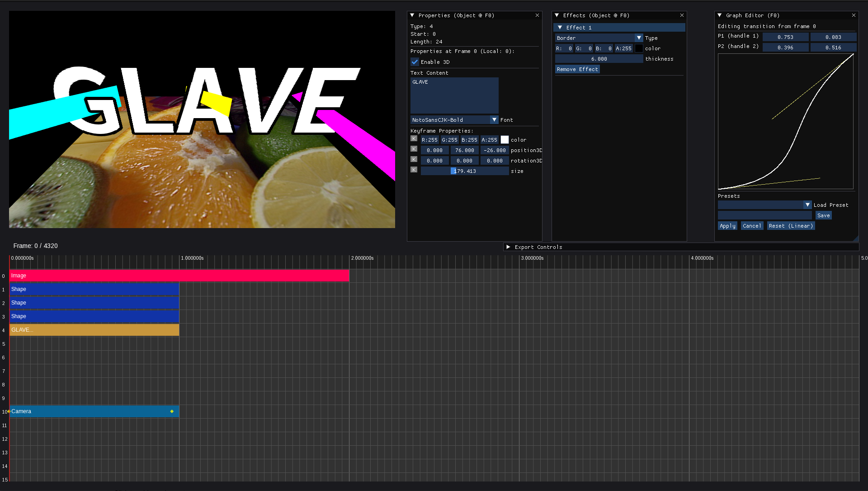Click the white text color swatch

tap(505, 140)
